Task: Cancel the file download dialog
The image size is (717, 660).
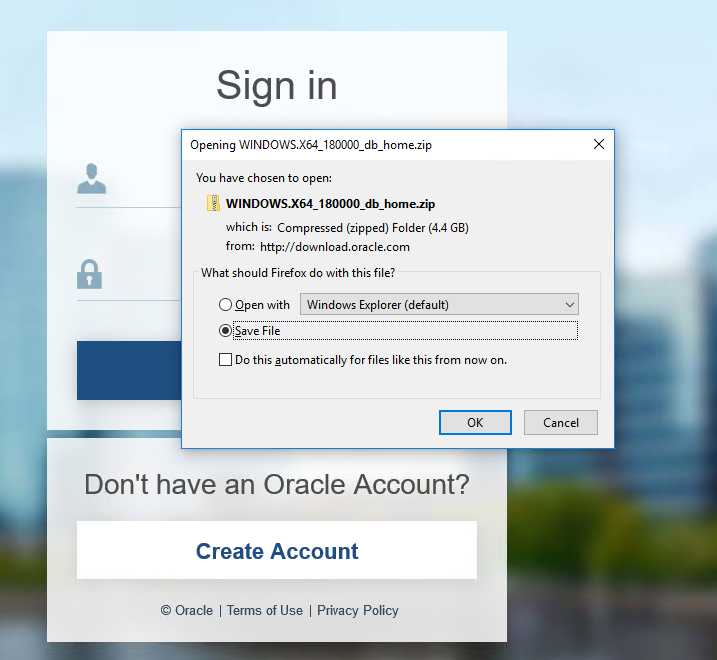Action: pos(561,423)
